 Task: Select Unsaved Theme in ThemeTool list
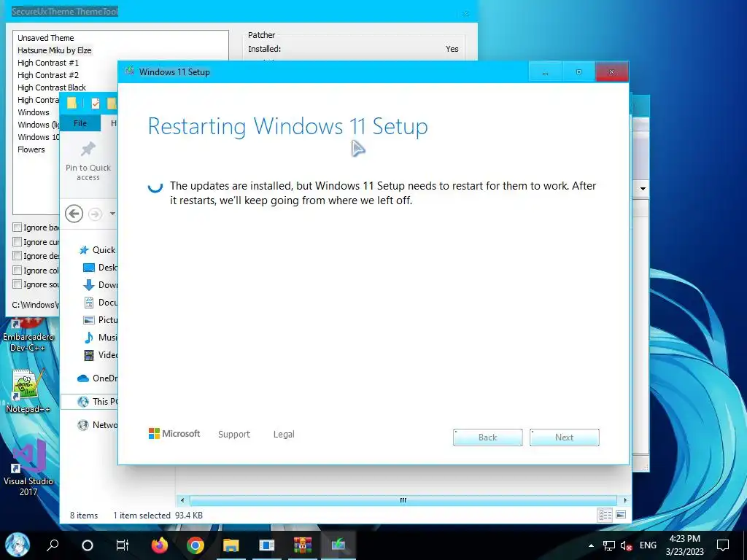point(46,38)
